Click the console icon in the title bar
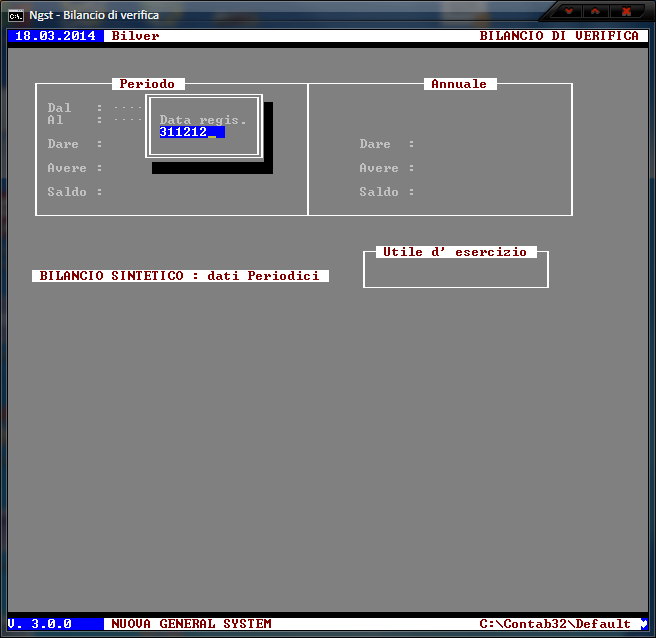The height and width of the screenshot is (638, 656). pos(16,14)
